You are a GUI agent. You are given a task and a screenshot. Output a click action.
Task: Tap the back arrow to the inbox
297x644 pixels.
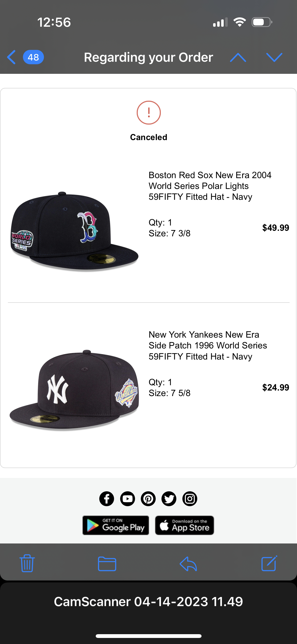click(x=12, y=57)
